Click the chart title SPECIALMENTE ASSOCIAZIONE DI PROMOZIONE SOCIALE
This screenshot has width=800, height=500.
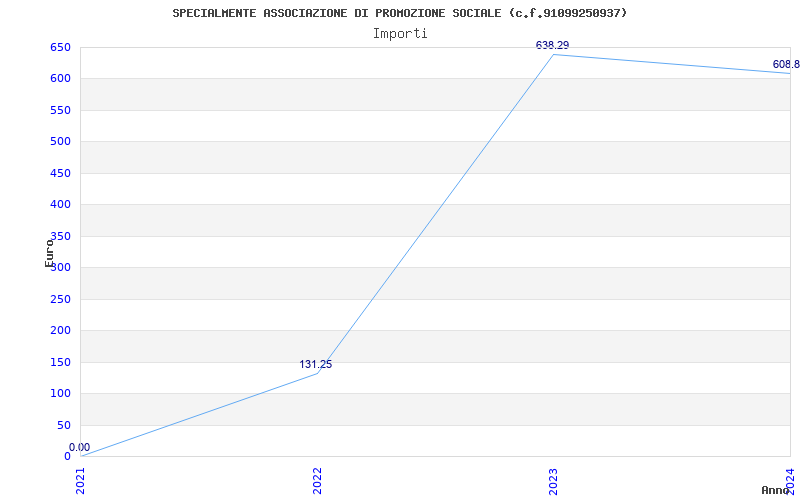(399, 13)
